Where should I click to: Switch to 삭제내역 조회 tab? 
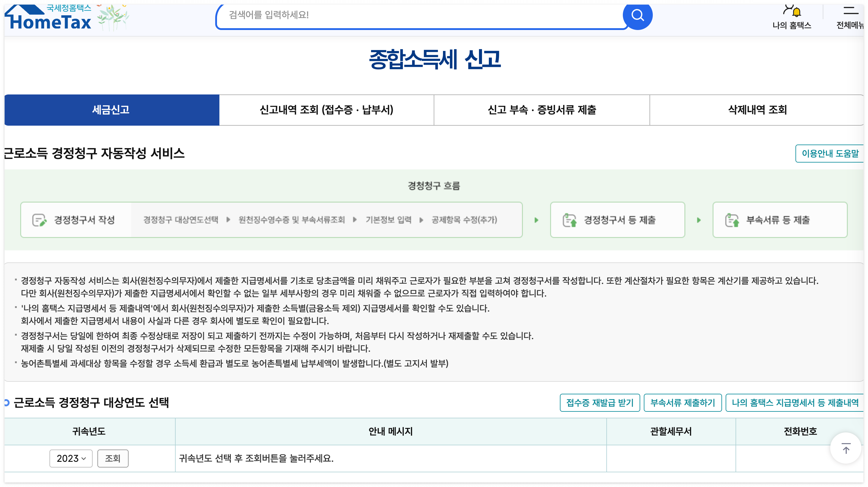757,110
